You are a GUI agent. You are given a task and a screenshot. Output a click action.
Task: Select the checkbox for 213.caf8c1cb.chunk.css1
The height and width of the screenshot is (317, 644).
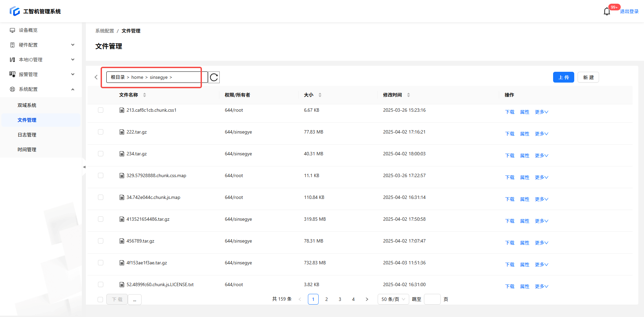[101, 110]
